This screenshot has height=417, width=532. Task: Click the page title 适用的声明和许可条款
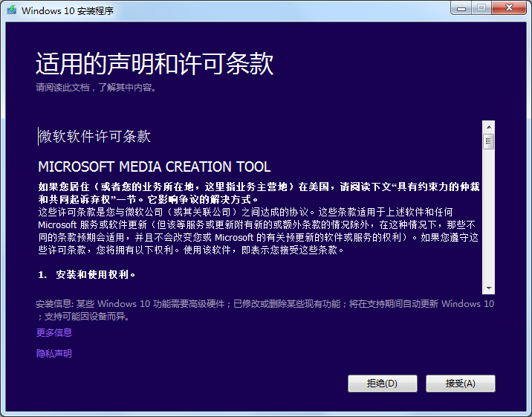point(155,63)
